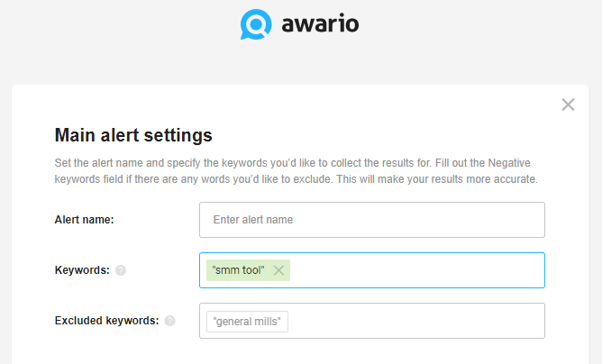The width and height of the screenshot is (602, 364).
Task: Click the awario wordmark text
Action: [x=320, y=23]
